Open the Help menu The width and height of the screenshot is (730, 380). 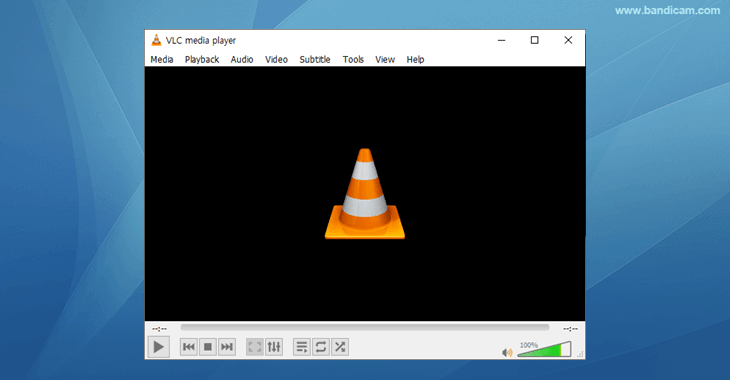pyautogui.click(x=415, y=60)
